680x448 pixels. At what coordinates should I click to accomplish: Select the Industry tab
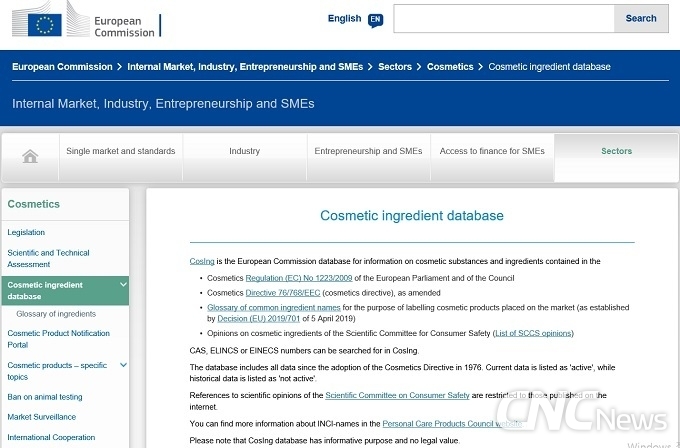tap(245, 157)
